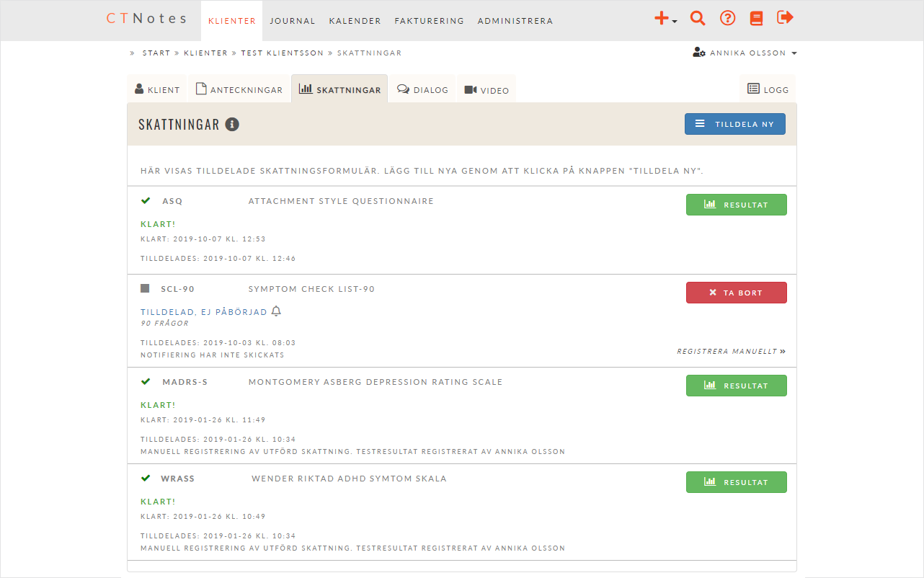The width and height of the screenshot is (924, 578).
Task: Click Wender Riktad ADHD Symtom Skala title
Action: tap(349, 479)
